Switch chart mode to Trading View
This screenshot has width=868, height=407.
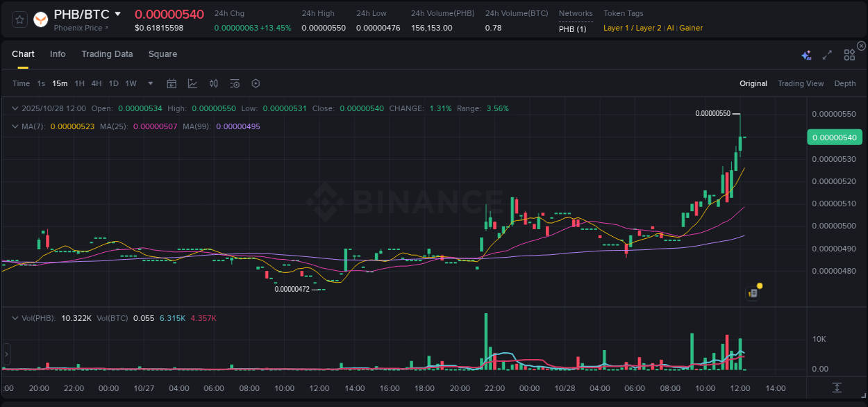[x=800, y=83]
